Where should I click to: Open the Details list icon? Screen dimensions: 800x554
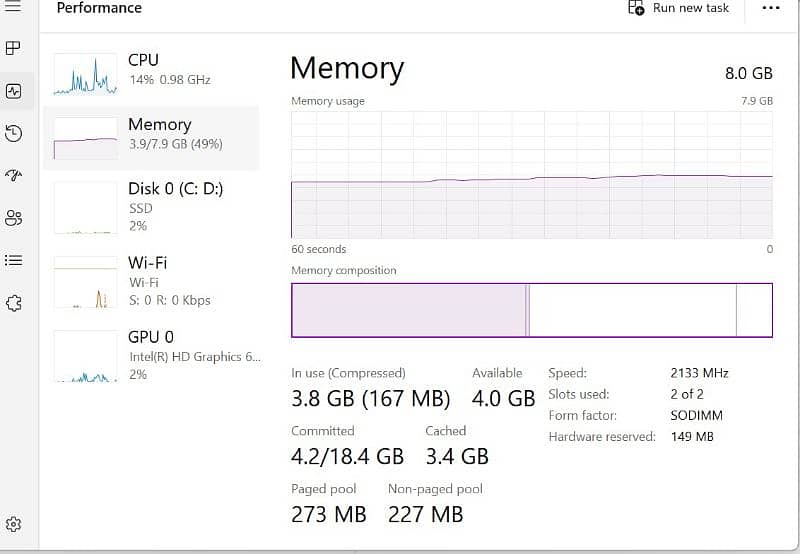point(13,260)
